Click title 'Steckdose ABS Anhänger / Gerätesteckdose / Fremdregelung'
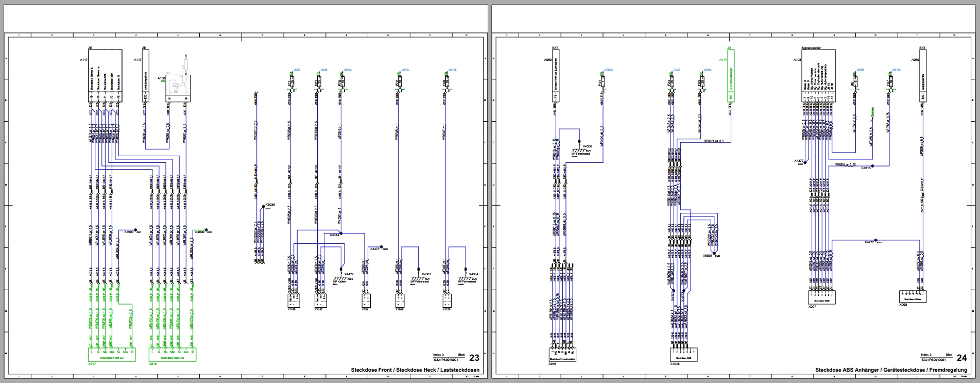The width and height of the screenshot is (980, 383). [891, 370]
